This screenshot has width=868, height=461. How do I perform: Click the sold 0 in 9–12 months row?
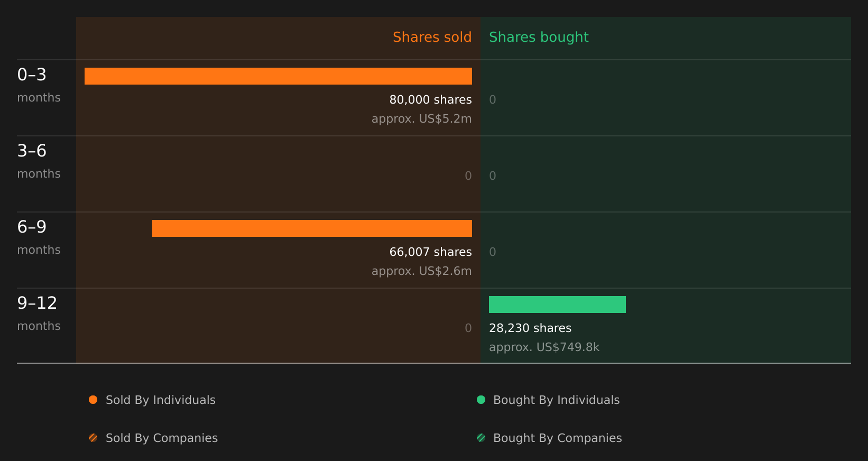tap(468, 328)
